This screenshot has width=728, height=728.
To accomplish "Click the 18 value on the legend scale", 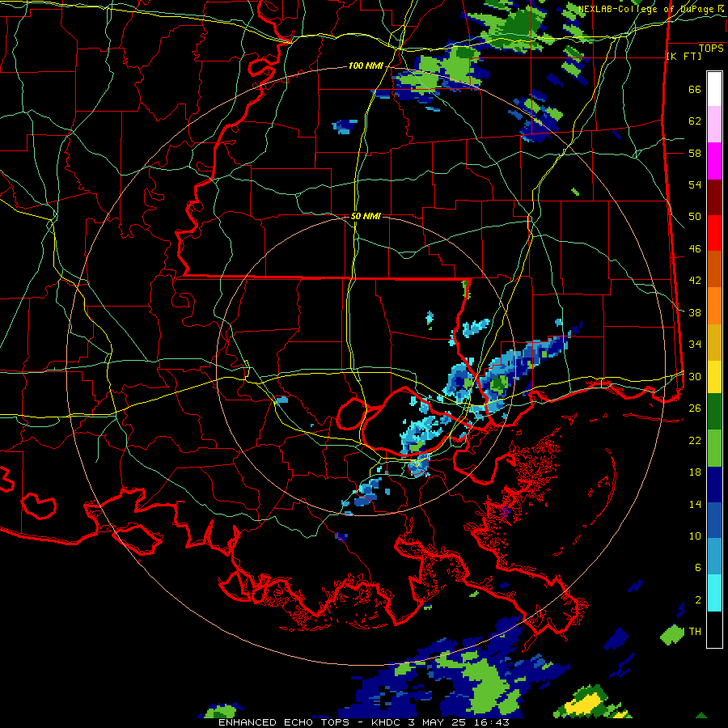I will [x=695, y=472].
